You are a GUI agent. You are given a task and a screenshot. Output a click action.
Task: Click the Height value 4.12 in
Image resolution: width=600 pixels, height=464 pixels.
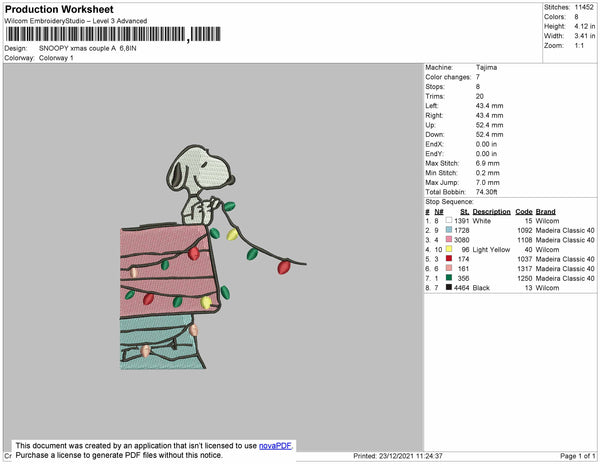tap(585, 26)
